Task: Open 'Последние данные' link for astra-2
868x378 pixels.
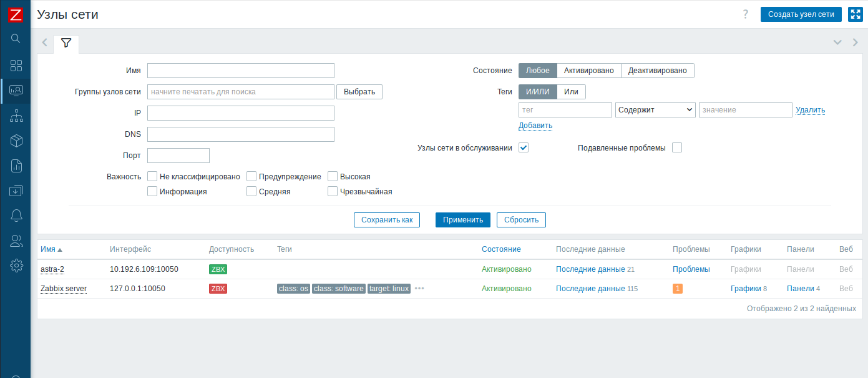Action: pyautogui.click(x=590, y=269)
